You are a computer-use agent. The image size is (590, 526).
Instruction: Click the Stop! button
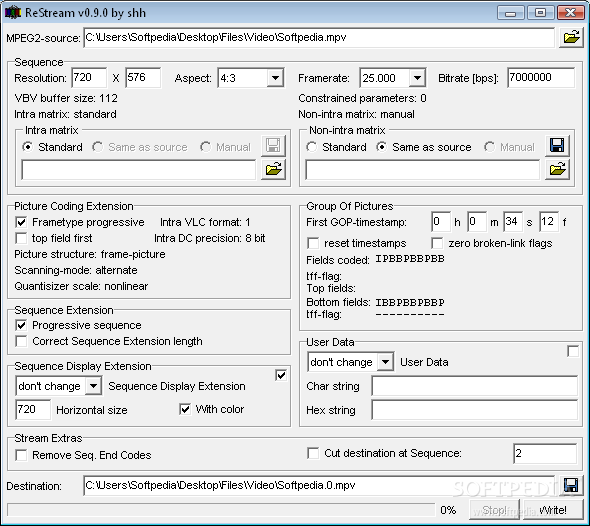coord(494,510)
